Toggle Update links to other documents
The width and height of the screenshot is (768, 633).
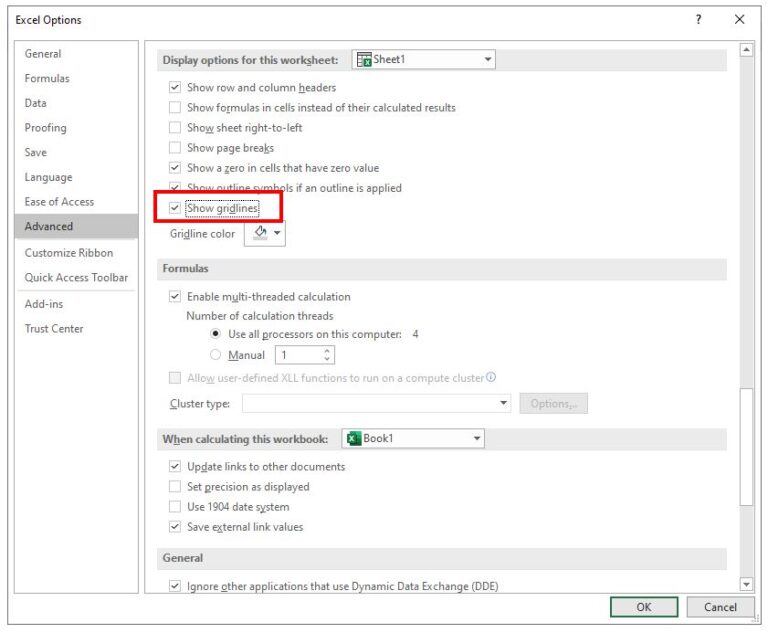[175, 466]
